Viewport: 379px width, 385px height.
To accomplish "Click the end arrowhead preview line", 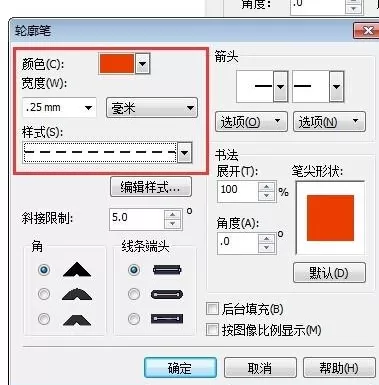I will point(311,86).
